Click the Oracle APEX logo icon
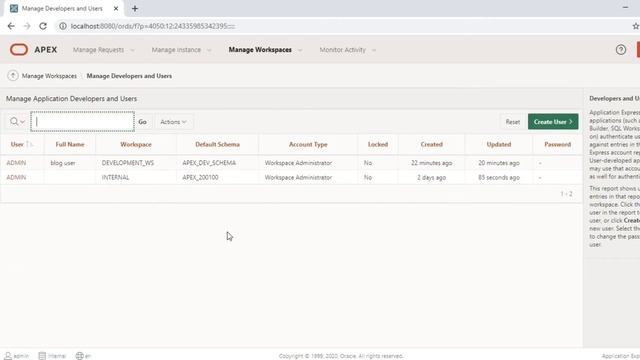The height and width of the screenshot is (360, 640). pyautogui.click(x=19, y=50)
